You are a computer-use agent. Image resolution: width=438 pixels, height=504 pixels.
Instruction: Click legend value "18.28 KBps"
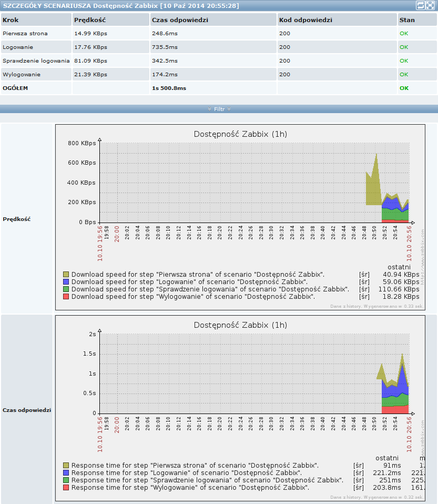(x=401, y=297)
